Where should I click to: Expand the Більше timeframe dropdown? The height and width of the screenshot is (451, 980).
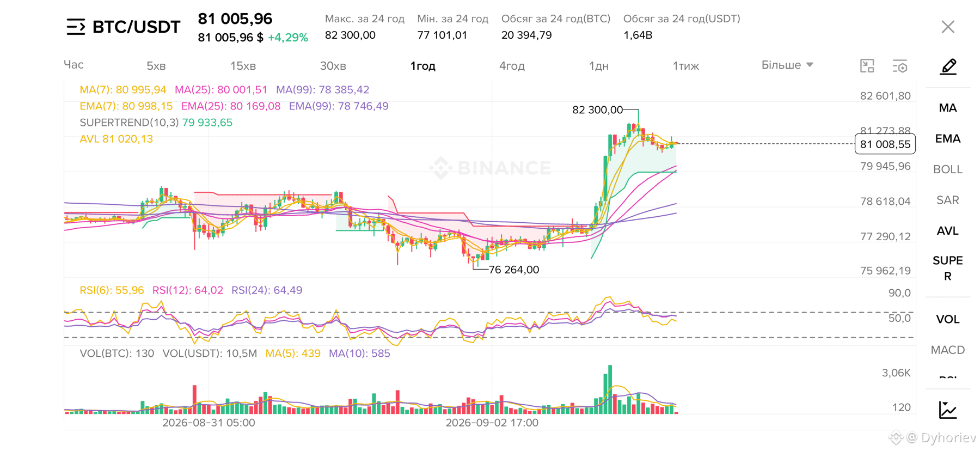click(x=787, y=65)
